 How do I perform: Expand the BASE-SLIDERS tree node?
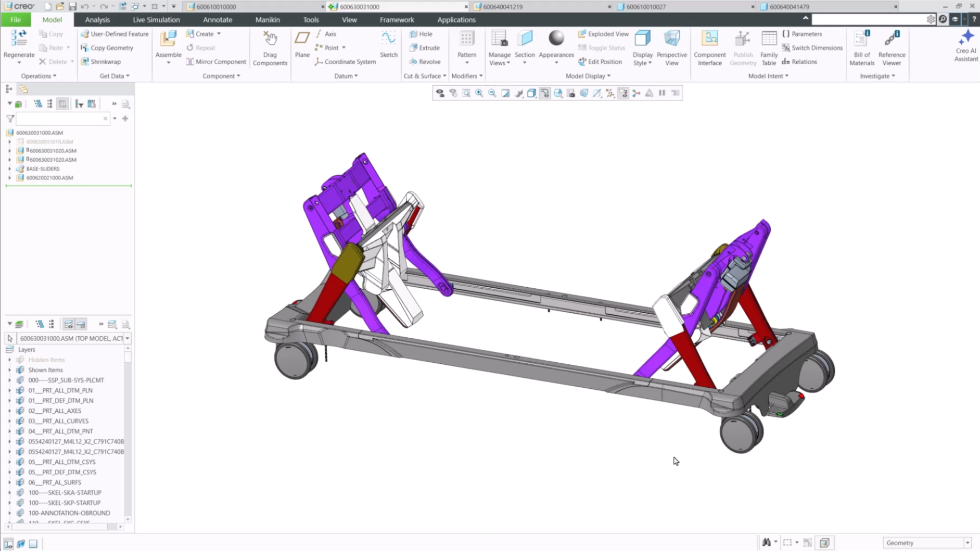point(9,168)
